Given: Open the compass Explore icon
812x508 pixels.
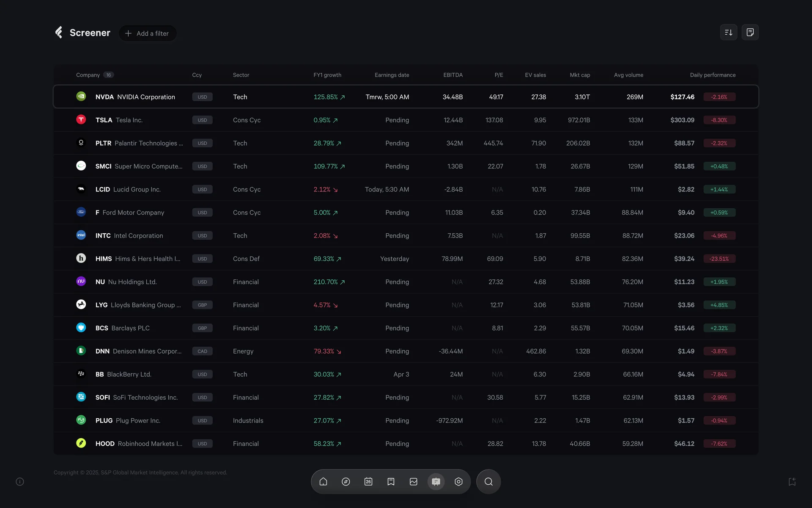Looking at the screenshot, I should (346, 482).
